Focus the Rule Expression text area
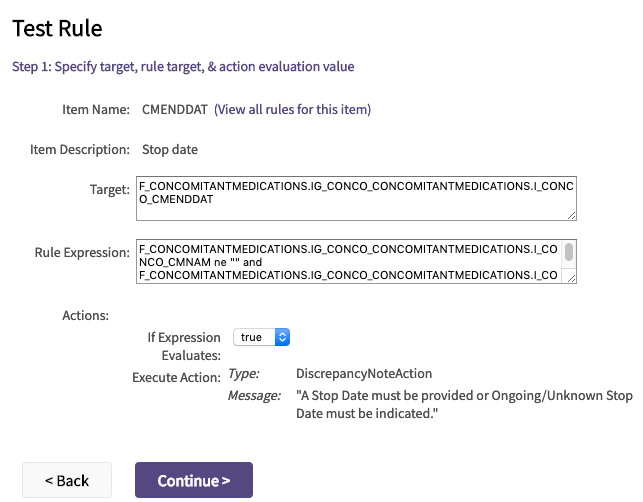 [x=348, y=261]
